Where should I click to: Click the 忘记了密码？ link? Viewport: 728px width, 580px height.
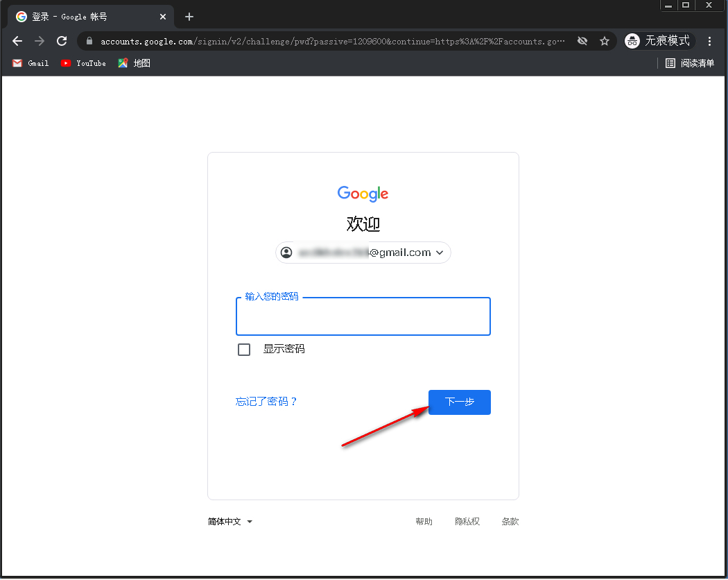(x=266, y=402)
